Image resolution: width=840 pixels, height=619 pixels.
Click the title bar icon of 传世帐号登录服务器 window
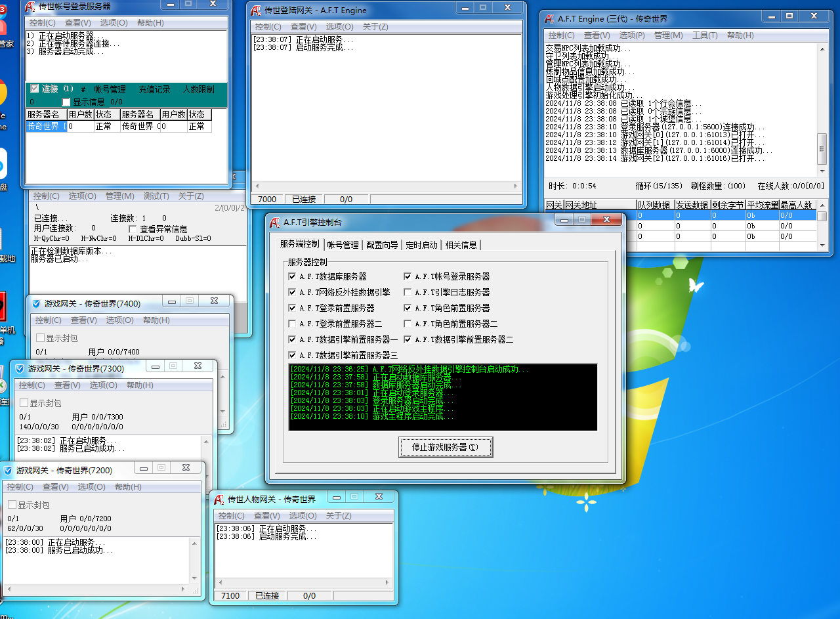click(x=31, y=7)
